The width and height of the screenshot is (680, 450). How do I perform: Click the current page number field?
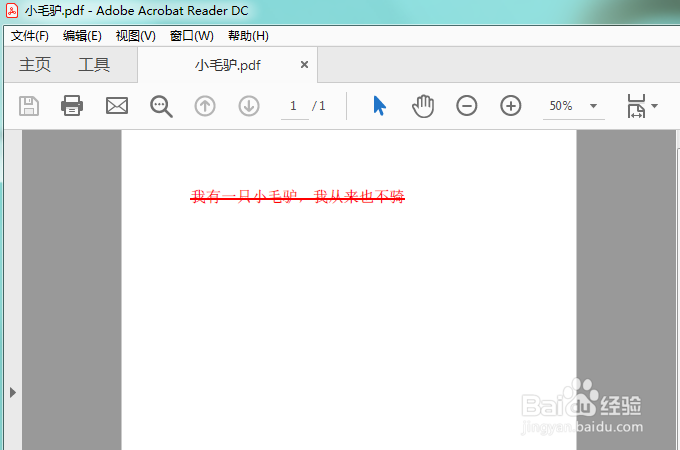coord(294,106)
